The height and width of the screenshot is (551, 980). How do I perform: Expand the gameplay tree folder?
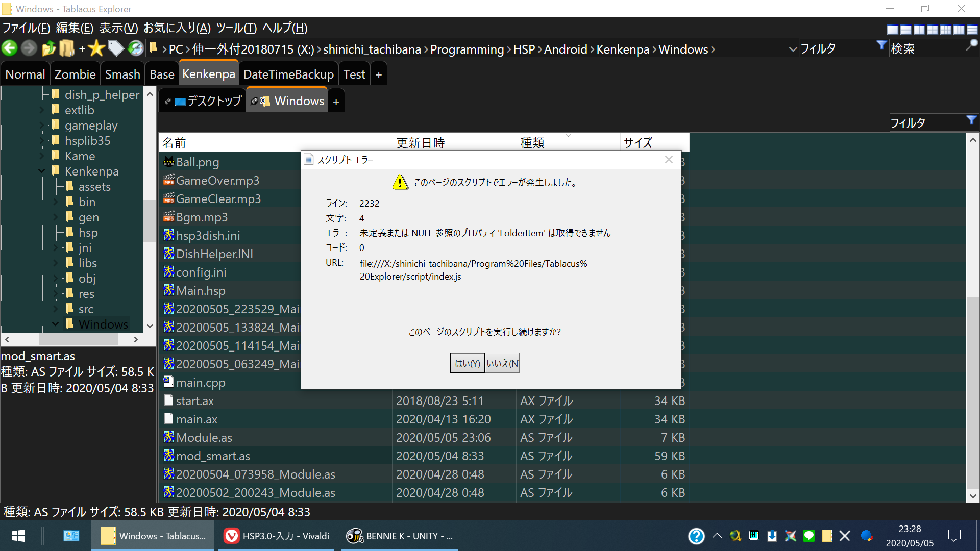(42, 126)
